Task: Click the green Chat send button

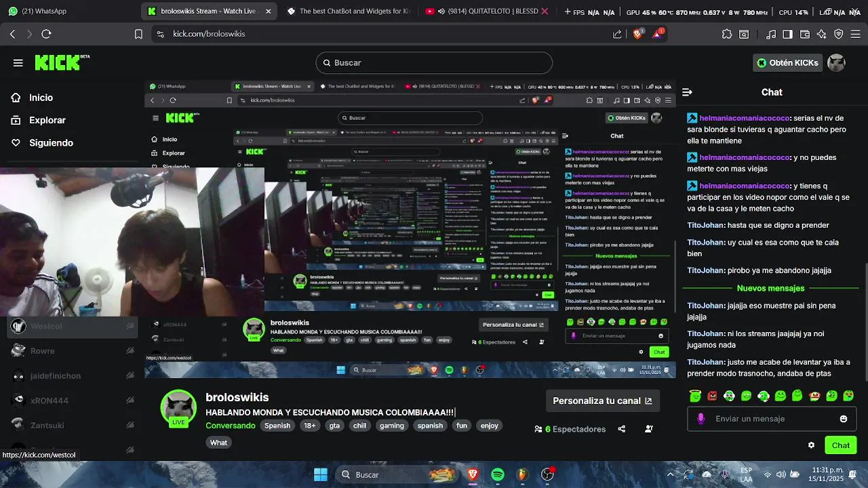Action: coord(841,445)
